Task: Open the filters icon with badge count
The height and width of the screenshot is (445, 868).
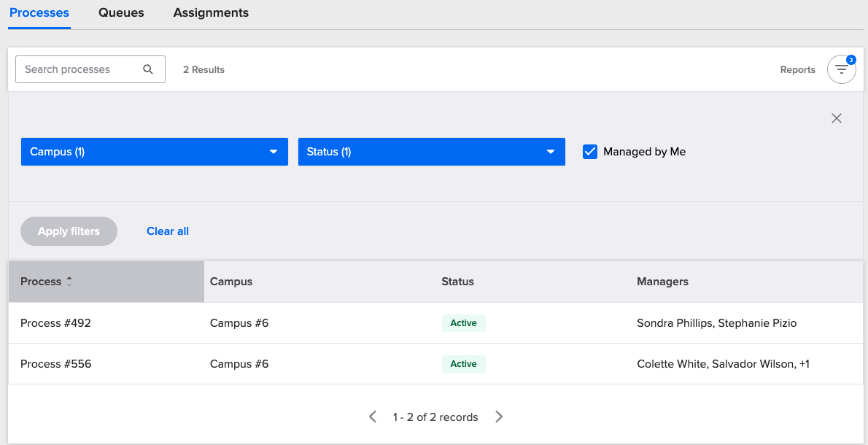Action: [x=841, y=69]
